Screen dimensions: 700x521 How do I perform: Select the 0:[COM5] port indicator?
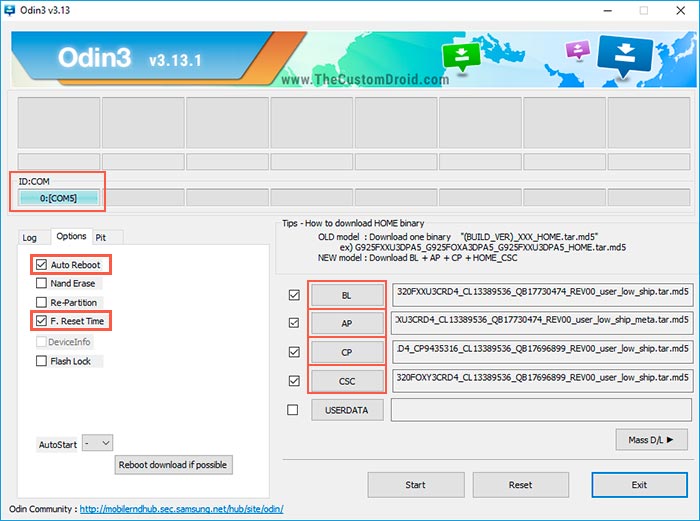pos(58,198)
